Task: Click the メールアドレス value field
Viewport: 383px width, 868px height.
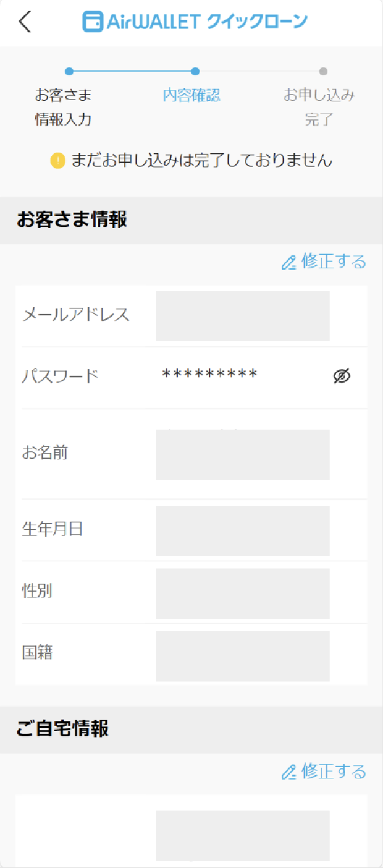Action: (243, 315)
